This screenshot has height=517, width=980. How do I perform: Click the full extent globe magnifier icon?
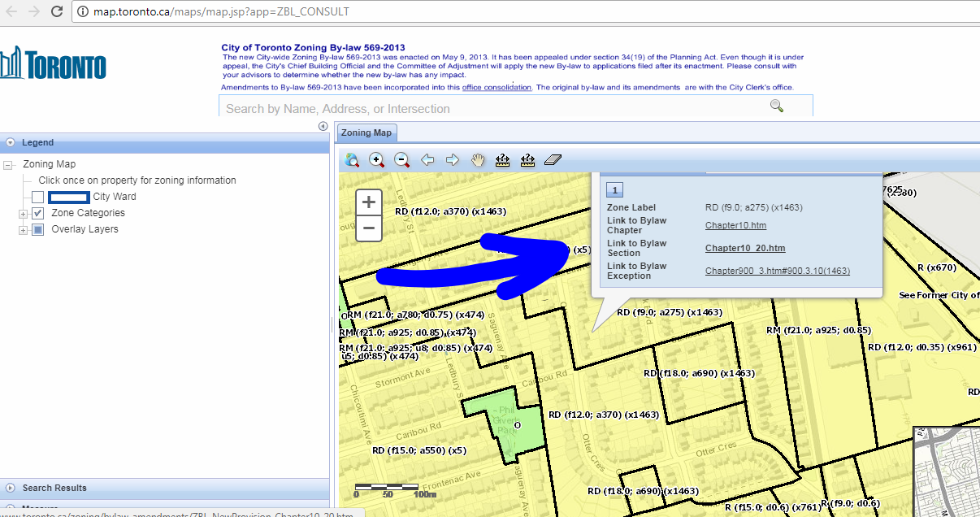click(352, 160)
